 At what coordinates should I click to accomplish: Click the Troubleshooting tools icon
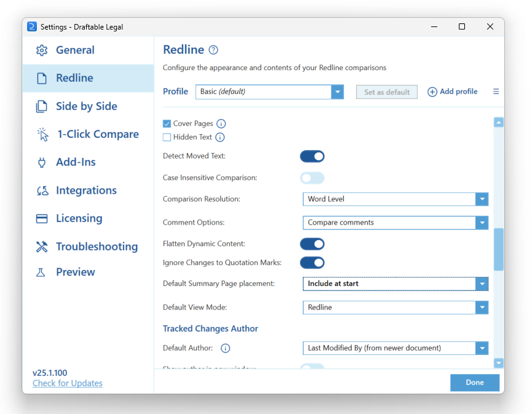tap(42, 247)
